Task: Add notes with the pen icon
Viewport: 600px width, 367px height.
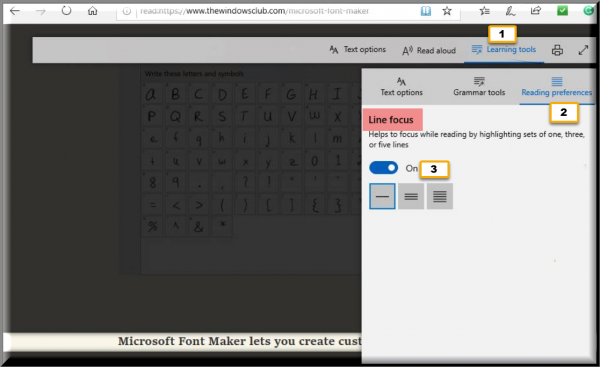Action: [510, 11]
